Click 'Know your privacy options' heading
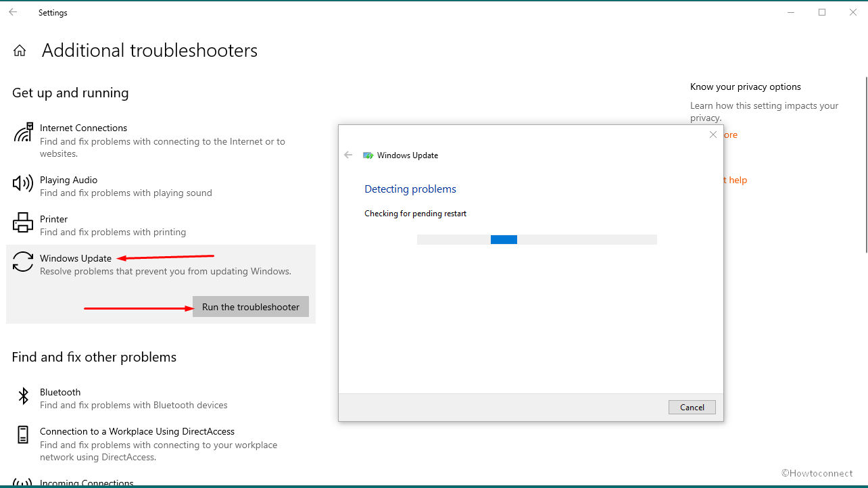 pyautogui.click(x=746, y=87)
